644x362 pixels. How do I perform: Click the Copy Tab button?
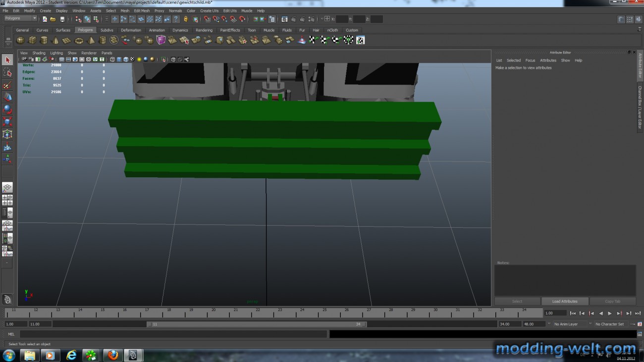click(x=613, y=301)
